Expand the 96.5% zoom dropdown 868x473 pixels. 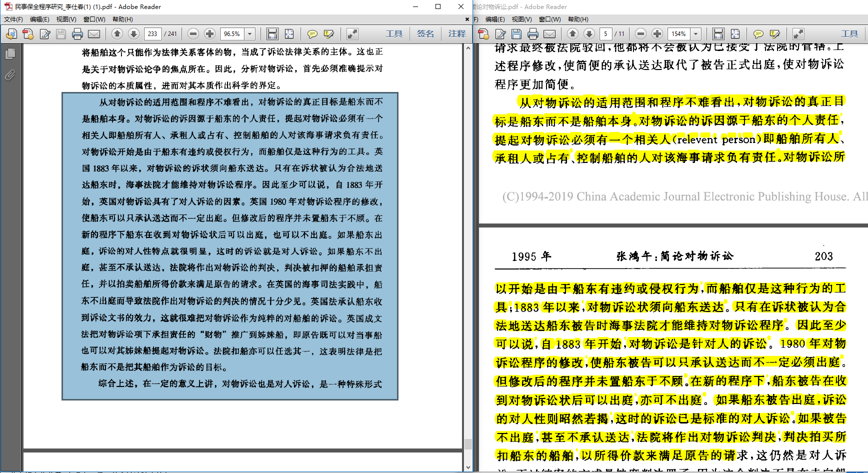tap(250, 34)
